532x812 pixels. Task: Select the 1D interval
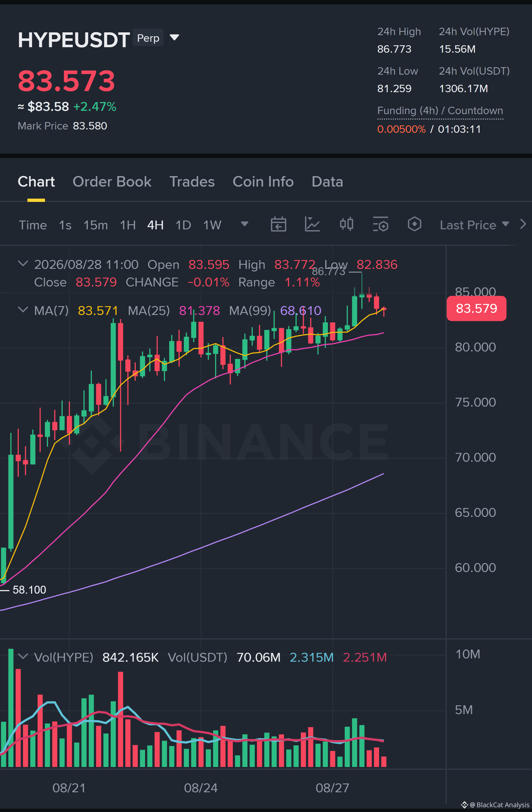point(183,225)
